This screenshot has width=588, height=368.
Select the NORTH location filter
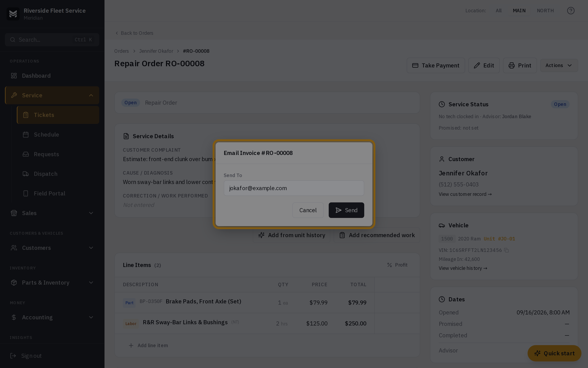coord(545,11)
